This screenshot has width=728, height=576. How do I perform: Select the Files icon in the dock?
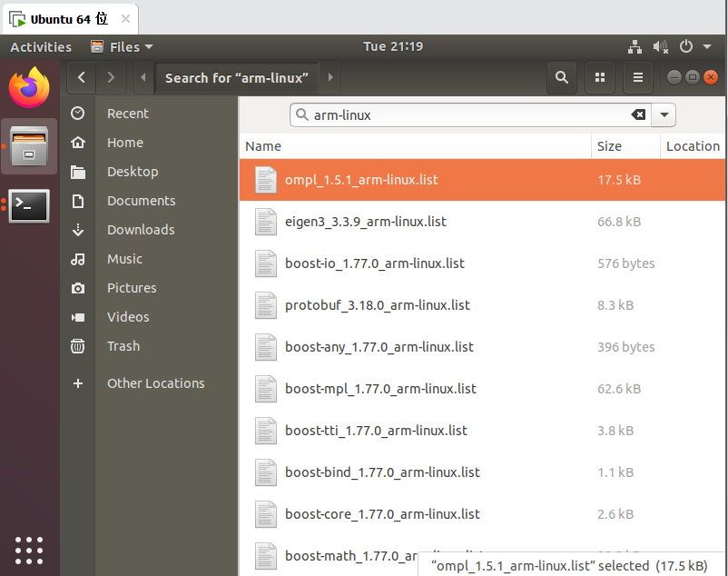[x=29, y=147]
